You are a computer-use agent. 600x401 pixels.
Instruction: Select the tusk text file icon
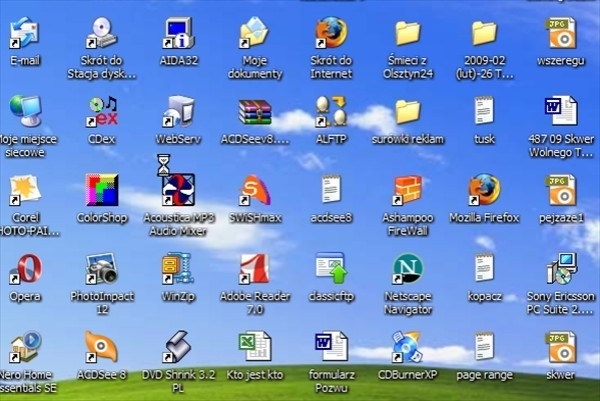[x=484, y=111]
